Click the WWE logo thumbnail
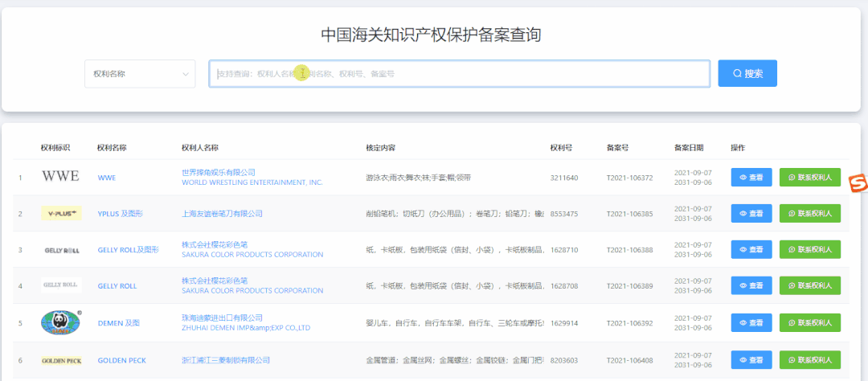The height and width of the screenshot is (381, 868). pyautogui.click(x=61, y=177)
